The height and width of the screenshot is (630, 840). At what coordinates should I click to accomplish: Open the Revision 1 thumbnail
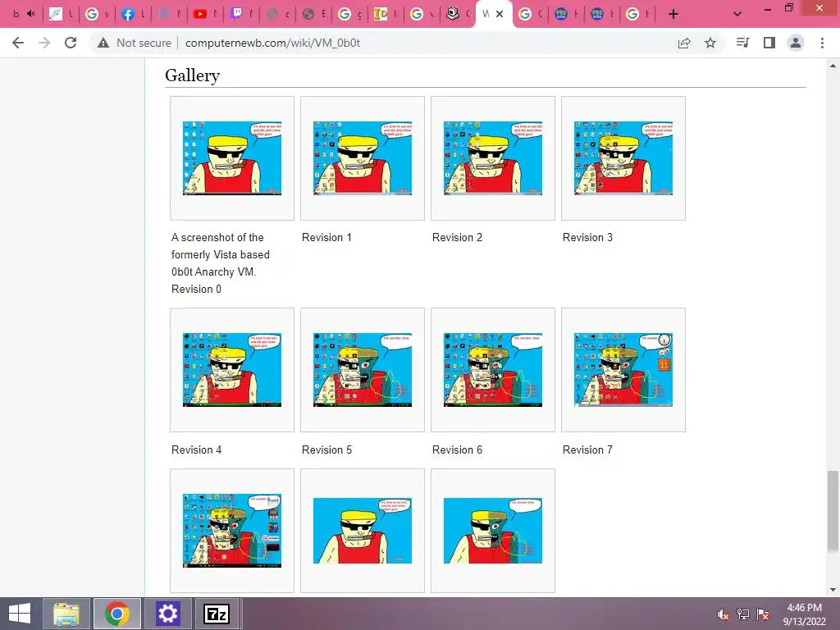pyautogui.click(x=363, y=158)
